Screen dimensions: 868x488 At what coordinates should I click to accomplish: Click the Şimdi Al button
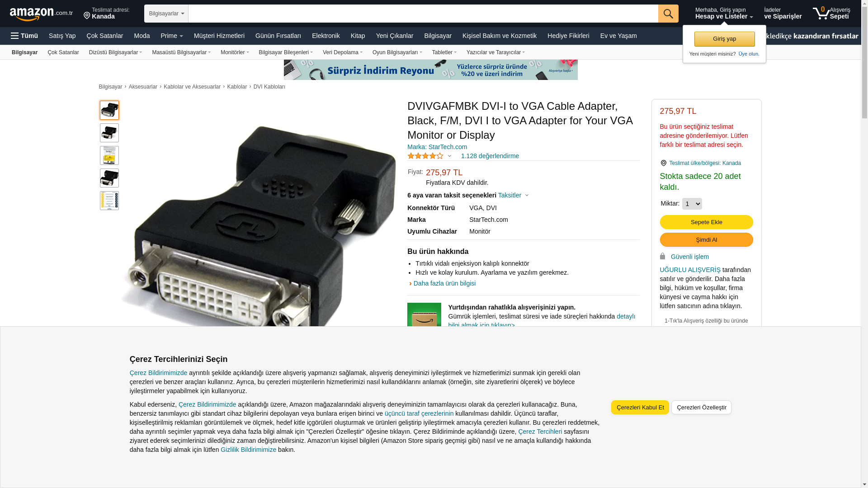click(706, 239)
